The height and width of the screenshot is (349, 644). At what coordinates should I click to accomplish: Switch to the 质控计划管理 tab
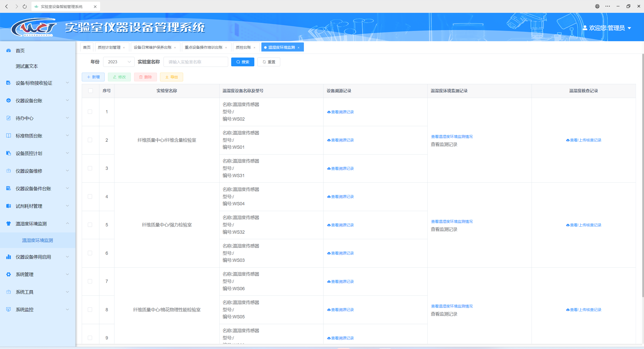click(x=109, y=47)
